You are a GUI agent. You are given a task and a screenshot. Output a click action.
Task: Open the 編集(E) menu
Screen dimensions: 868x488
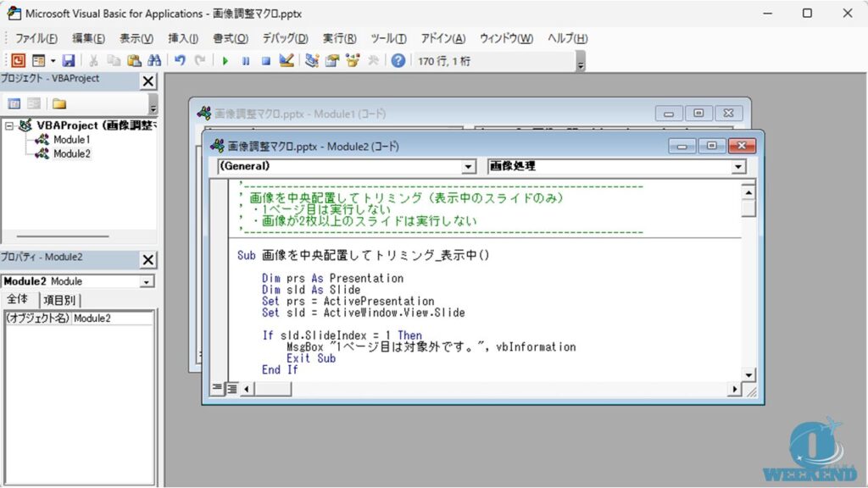[x=88, y=38]
